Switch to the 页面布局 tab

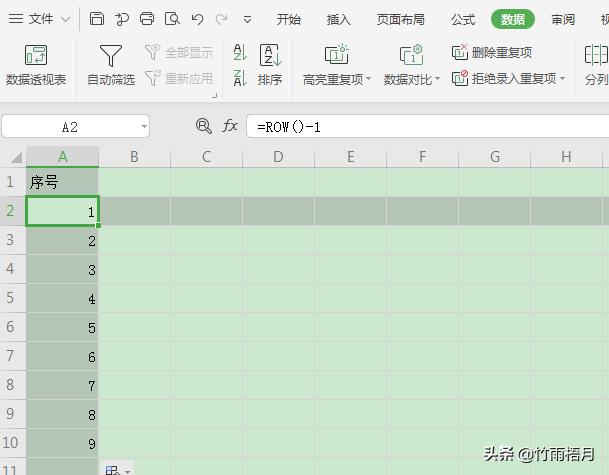click(x=400, y=19)
